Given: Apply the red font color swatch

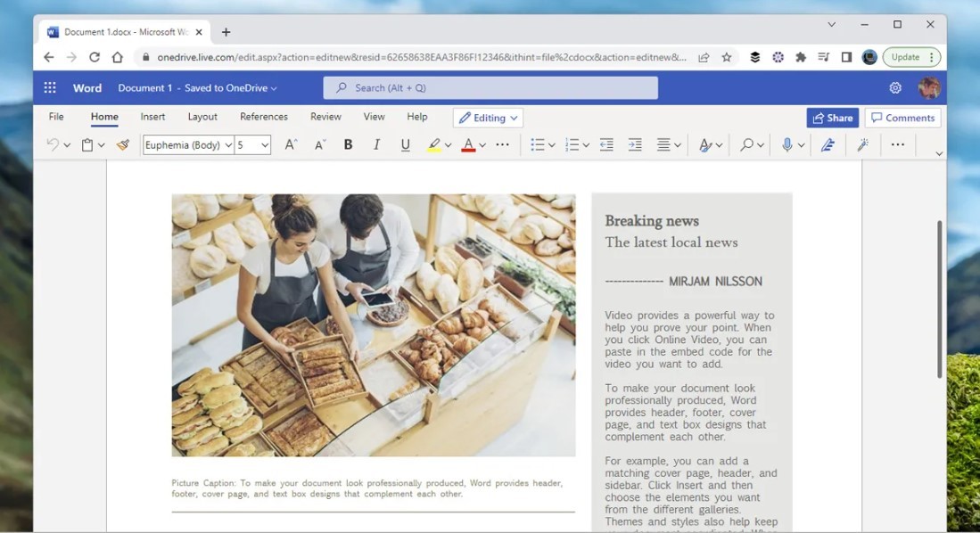Looking at the screenshot, I should pyautogui.click(x=468, y=145).
